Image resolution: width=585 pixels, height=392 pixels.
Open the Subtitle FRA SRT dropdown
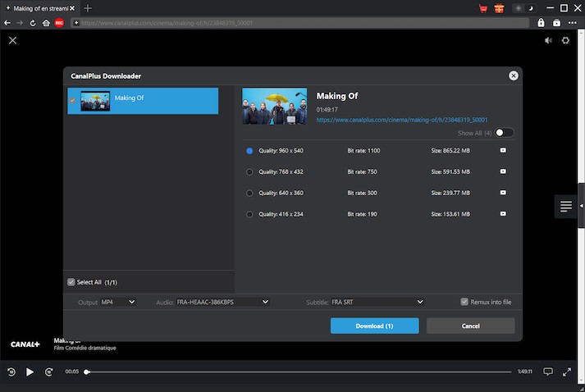(x=377, y=302)
